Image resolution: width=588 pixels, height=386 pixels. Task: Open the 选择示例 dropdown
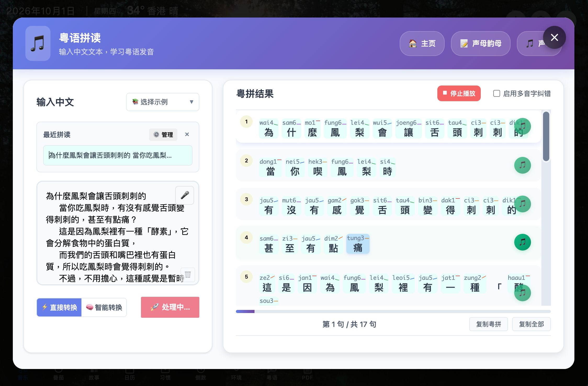(x=163, y=102)
